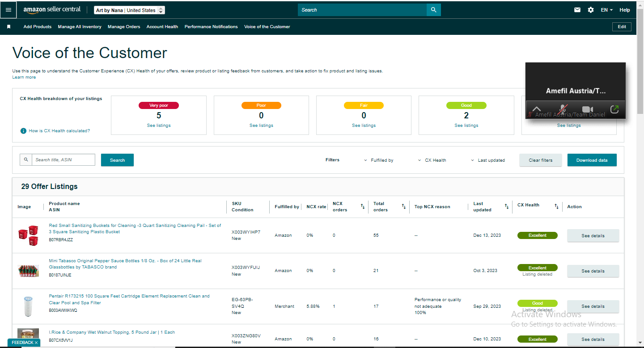This screenshot has height=348, width=644.
Task: Click the green share icon in the Zoom window
Action: tap(614, 109)
